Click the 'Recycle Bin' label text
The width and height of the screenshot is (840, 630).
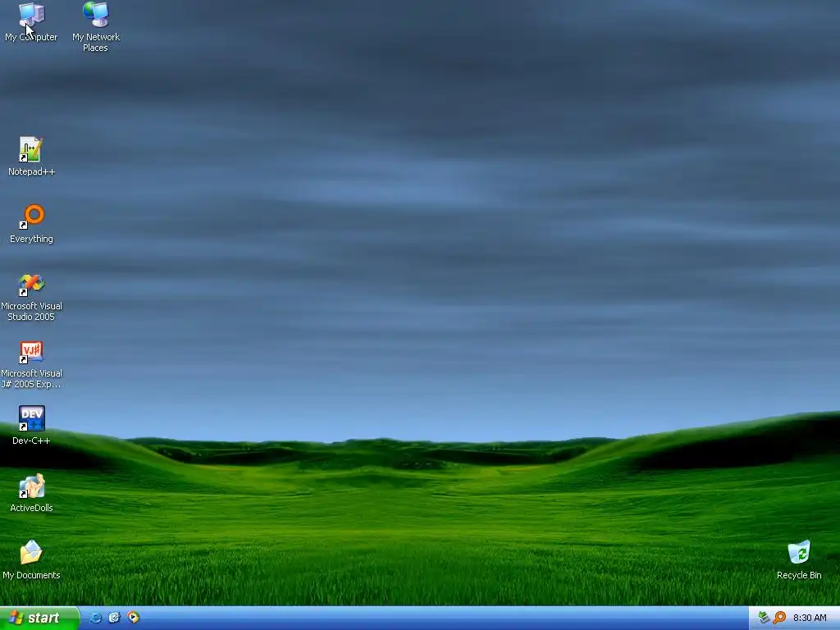click(x=799, y=575)
